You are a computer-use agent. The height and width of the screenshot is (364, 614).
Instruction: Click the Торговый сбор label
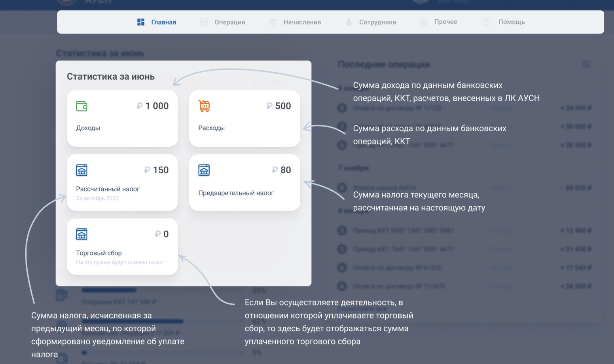coord(99,253)
